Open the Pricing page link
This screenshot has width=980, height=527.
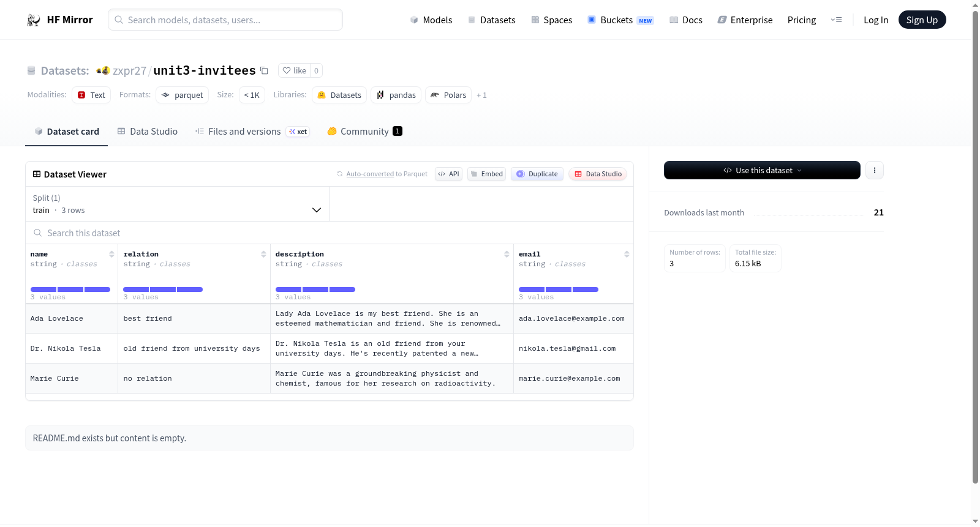click(x=802, y=20)
